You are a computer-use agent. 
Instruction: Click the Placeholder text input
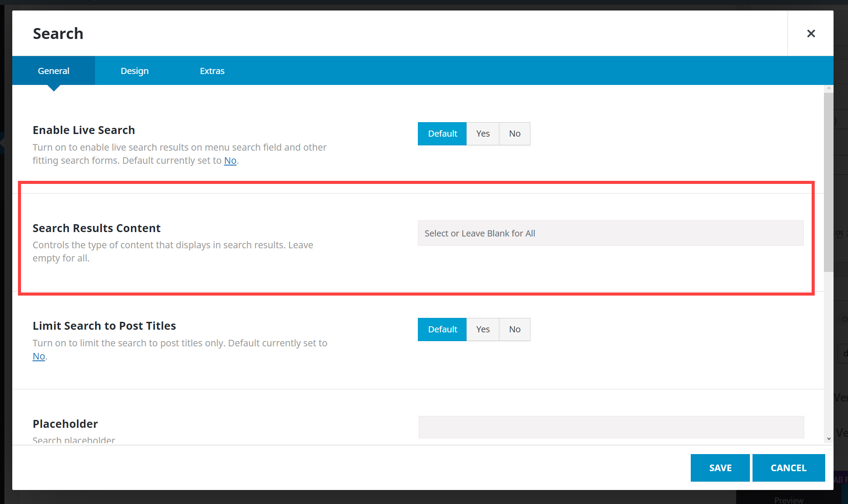(611, 427)
